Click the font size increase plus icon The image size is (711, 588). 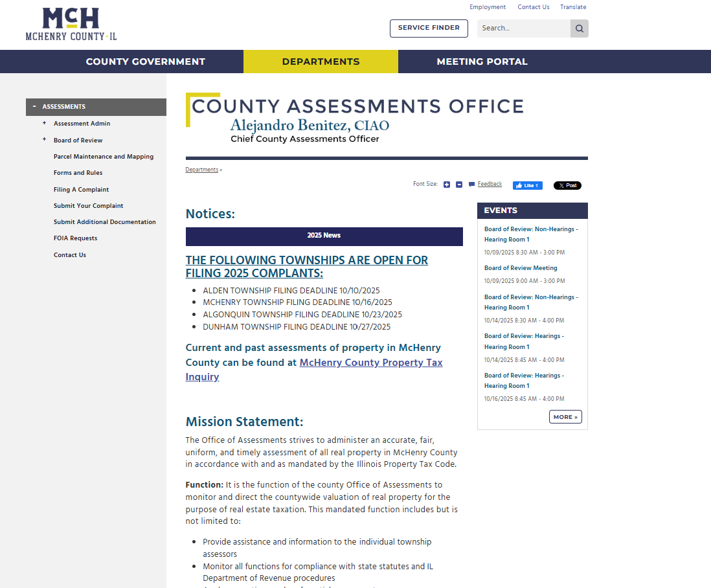(447, 185)
